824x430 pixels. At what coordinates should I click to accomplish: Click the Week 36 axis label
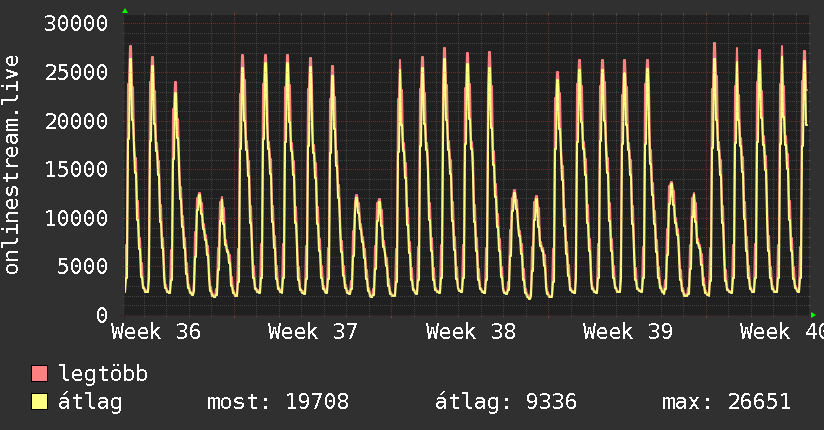pyautogui.click(x=156, y=332)
